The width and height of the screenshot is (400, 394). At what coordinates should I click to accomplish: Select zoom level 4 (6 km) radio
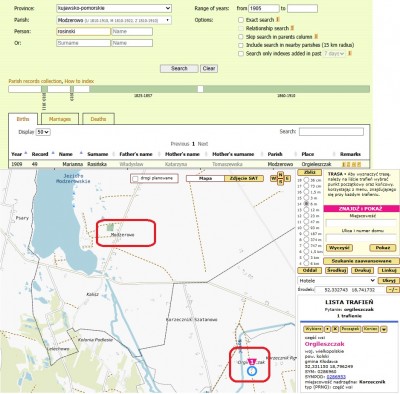[x=306, y=263]
